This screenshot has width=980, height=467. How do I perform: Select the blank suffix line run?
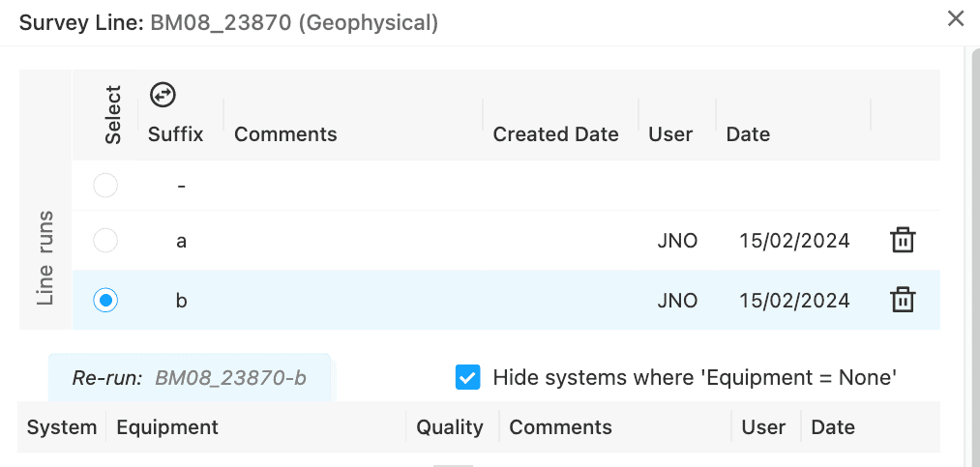tap(105, 186)
